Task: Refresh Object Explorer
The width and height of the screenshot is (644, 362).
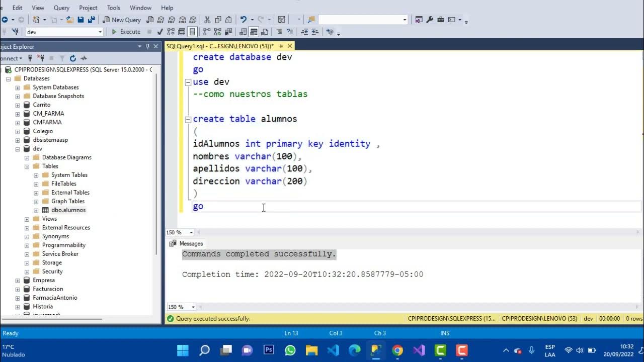Action: [72, 58]
